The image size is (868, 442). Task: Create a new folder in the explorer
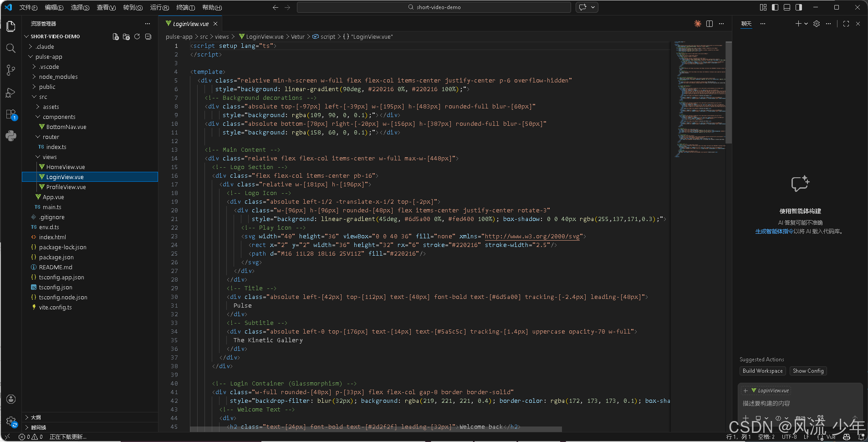[126, 36]
